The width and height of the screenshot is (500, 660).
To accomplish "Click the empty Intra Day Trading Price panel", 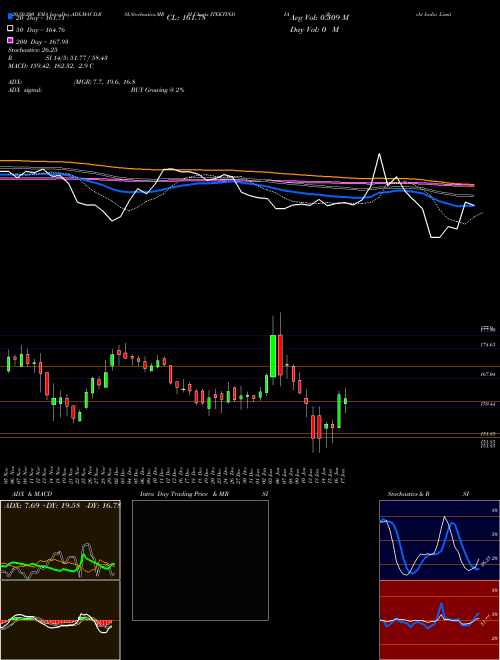I will pyautogui.click(x=200, y=560).
